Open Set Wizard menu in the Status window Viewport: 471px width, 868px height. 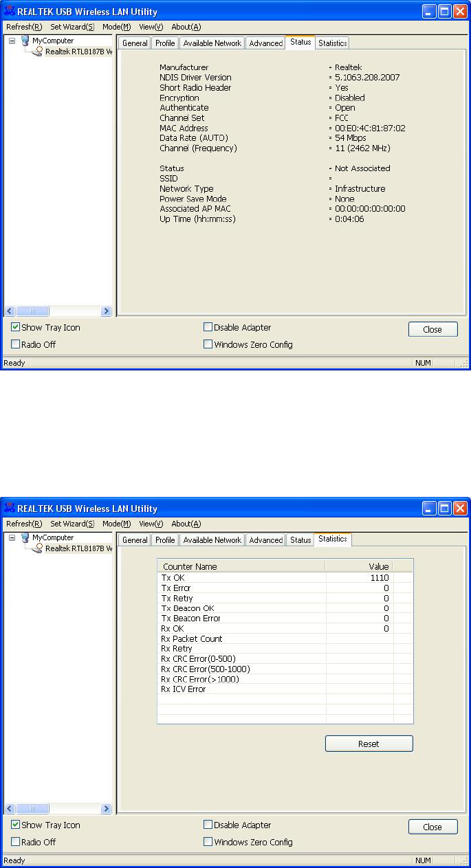click(72, 27)
